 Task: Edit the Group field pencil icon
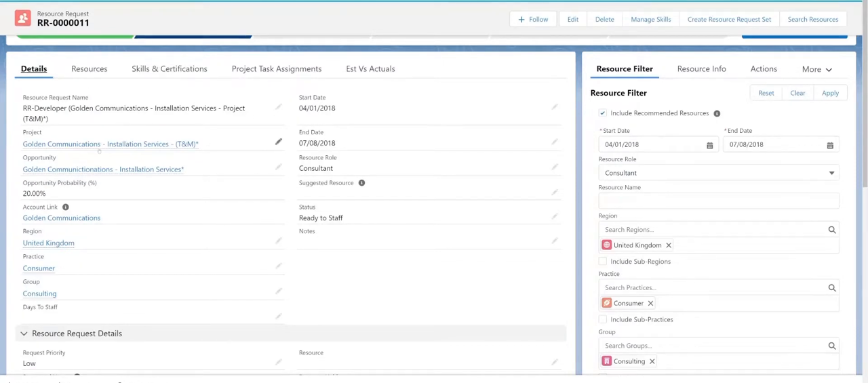click(278, 291)
